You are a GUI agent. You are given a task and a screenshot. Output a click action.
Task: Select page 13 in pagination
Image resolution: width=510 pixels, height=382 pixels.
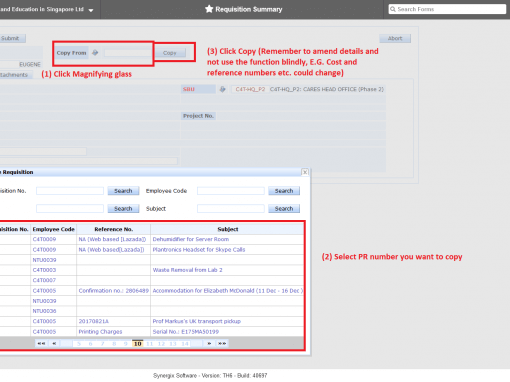click(173, 344)
